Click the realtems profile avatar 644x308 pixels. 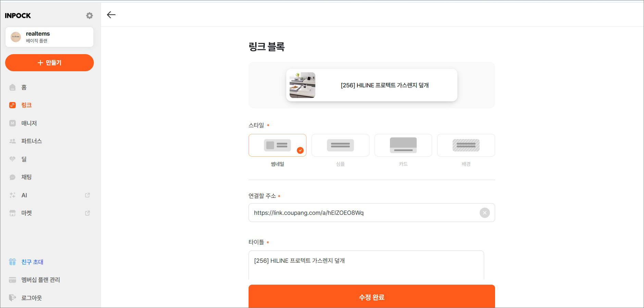click(16, 37)
